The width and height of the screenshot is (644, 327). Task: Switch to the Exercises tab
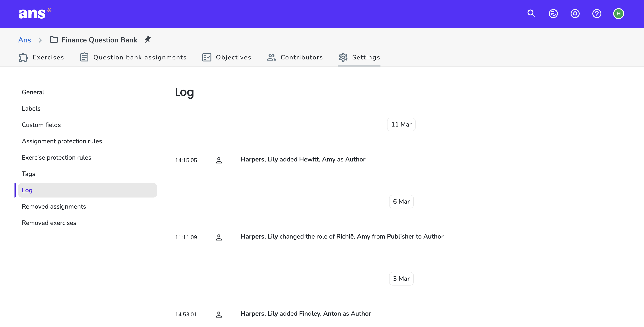41,57
